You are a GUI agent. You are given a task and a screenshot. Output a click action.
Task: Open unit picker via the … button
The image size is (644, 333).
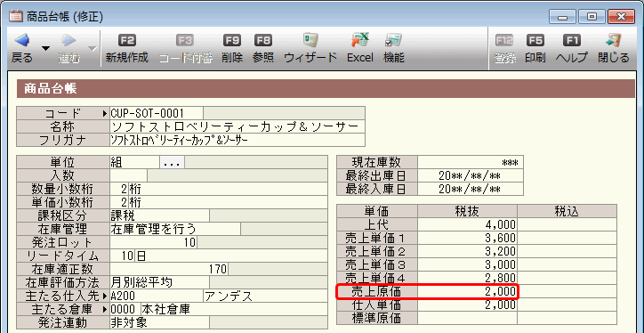click(172, 162)
